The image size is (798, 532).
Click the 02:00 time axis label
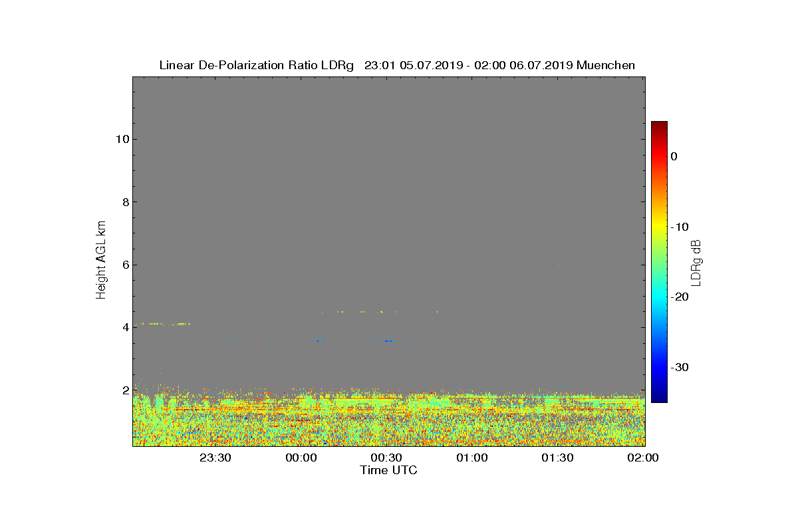643,458
